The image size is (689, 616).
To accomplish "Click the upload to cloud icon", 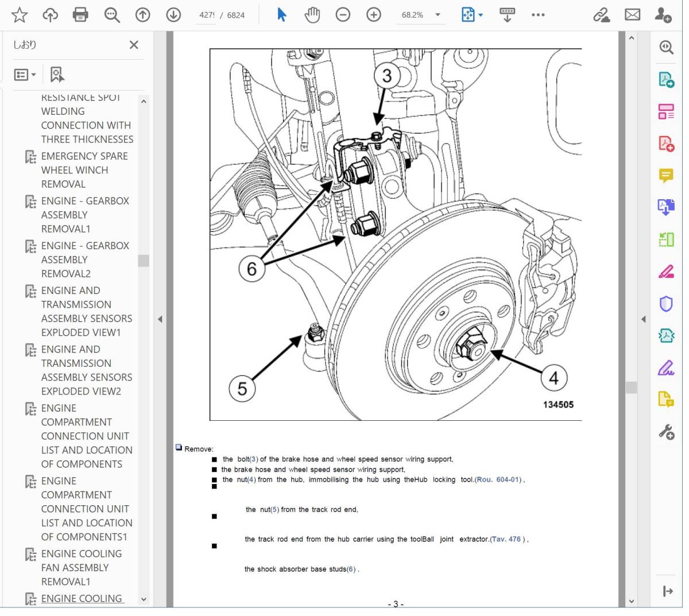I will click(51, 15).
